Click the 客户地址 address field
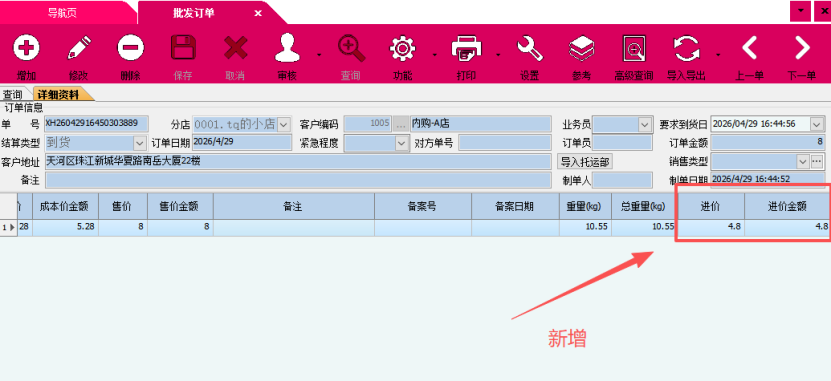 [x=298, y=162]
